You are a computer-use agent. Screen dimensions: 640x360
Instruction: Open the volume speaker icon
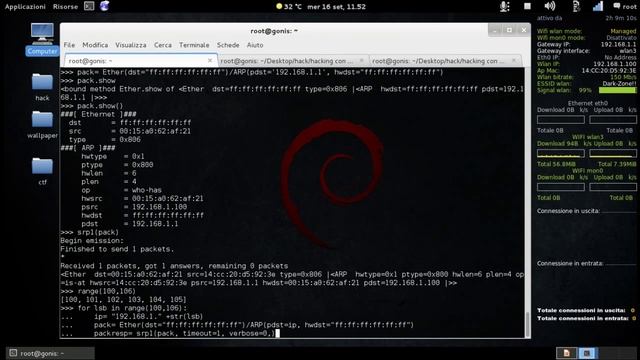550,6
